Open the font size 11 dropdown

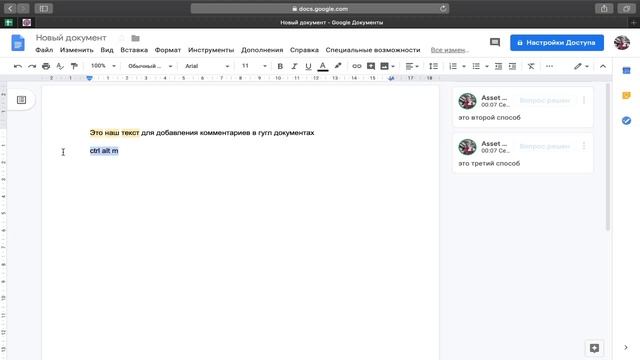point(254,66)
